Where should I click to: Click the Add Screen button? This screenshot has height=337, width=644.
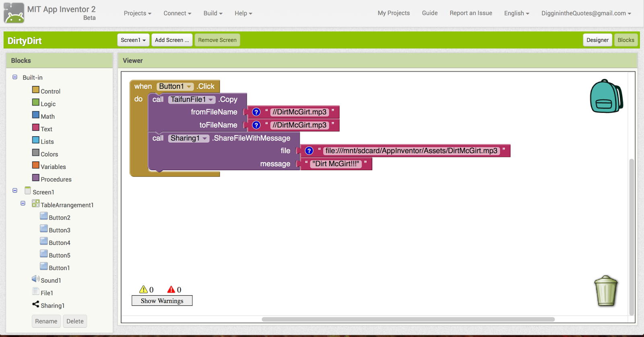tap(172, 40)
